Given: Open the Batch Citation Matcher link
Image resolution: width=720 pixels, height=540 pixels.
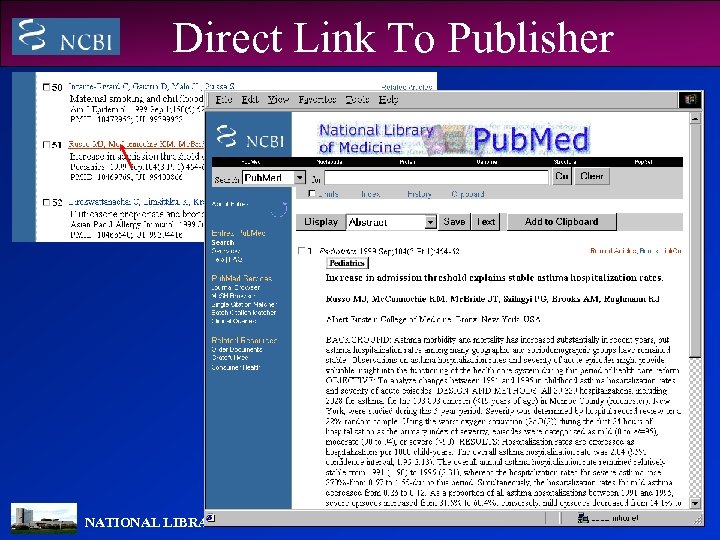Looking at the screenshot, I should point(244,313).
